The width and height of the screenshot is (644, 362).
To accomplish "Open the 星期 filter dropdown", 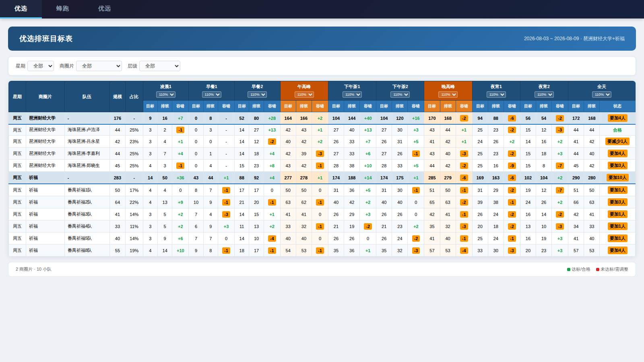I will (x=41, y=66).
